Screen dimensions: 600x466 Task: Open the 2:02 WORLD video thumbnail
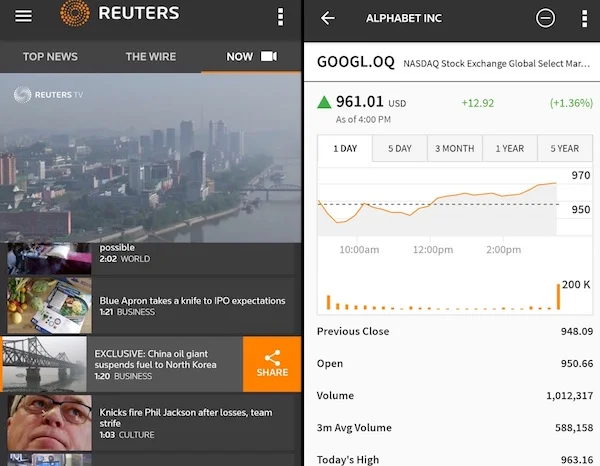click(49, 258)
